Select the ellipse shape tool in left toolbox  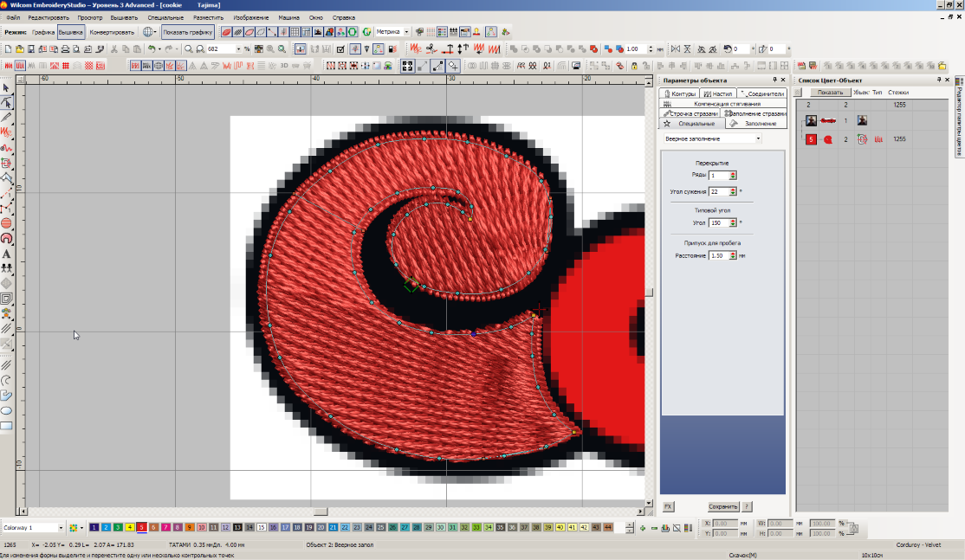7,410
